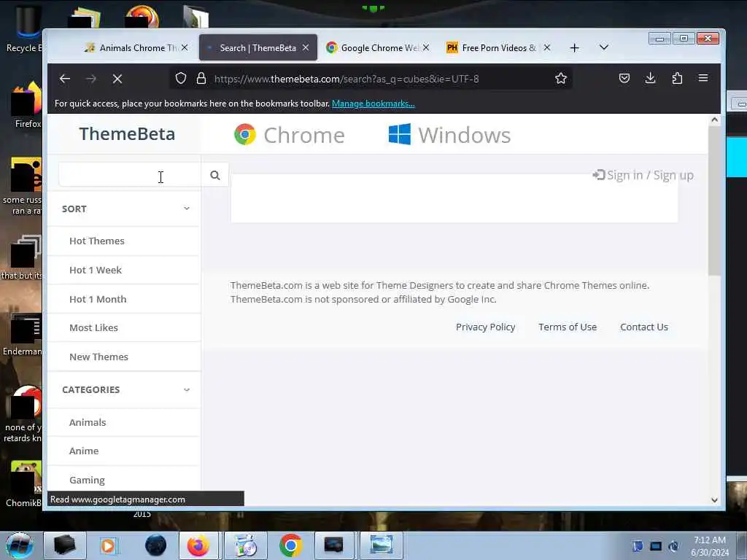Open a new tab with the plus button
Viewport: 747px width, 560px height.
coord(575,47)
